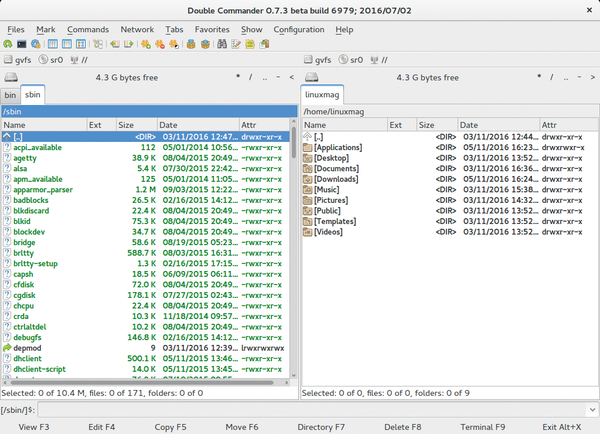
Task: Open the Commands menu
Action: (88, 30)
